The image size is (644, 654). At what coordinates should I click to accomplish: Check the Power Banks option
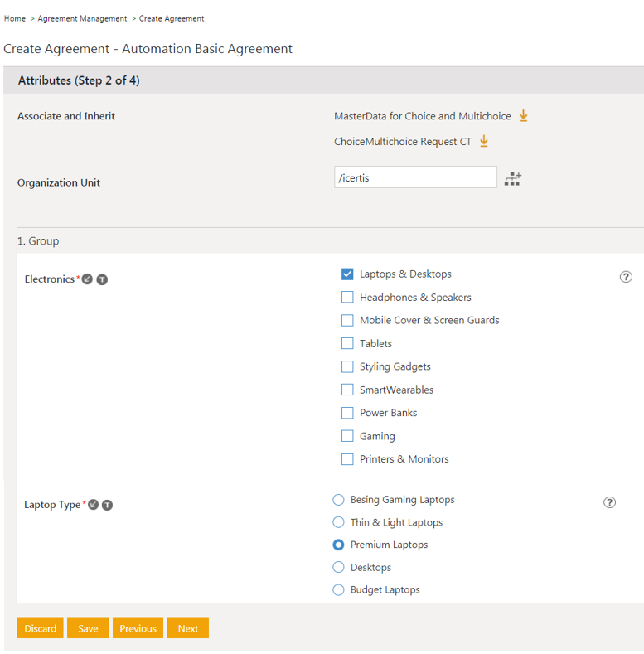coord(347,413)
